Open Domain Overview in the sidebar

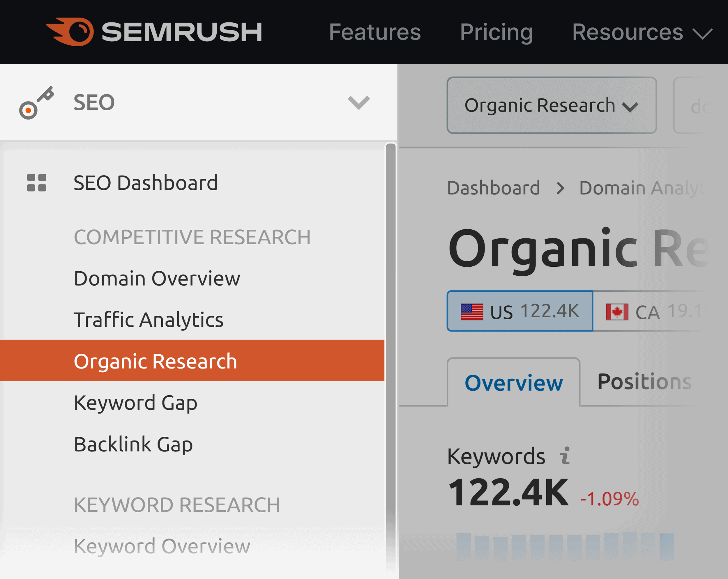point(157,278)
